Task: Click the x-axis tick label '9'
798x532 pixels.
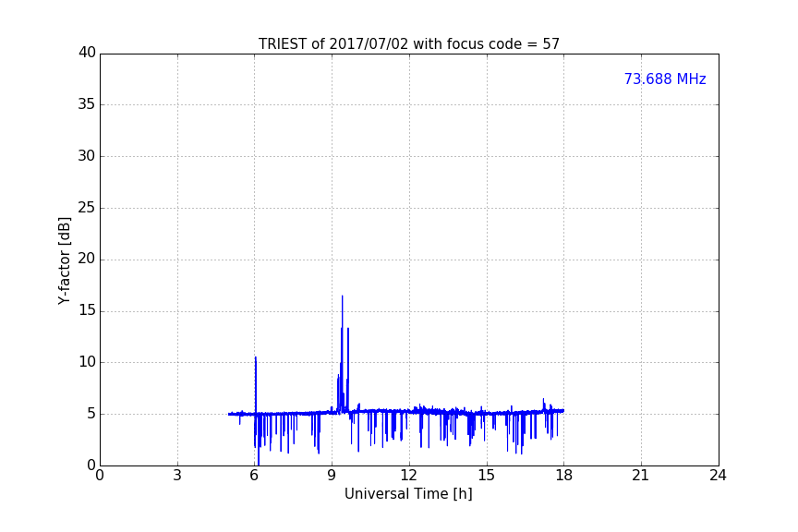Action: [332, 476]
